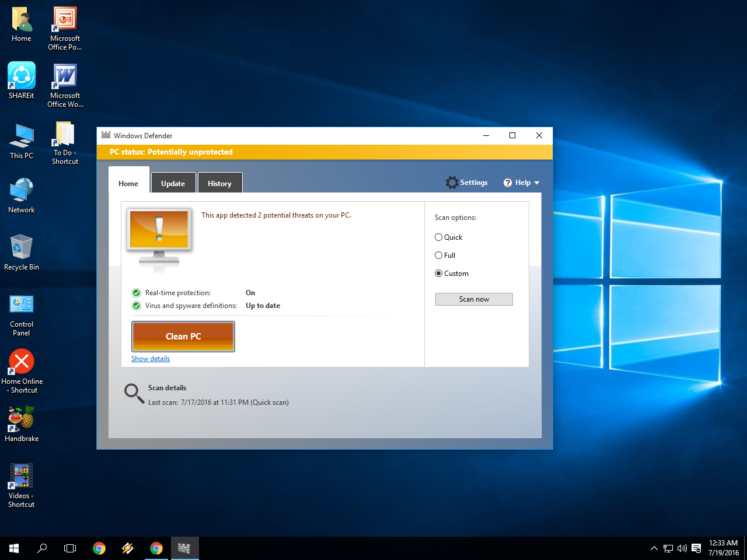The image size is (747, 560).
Task: Show hidden system tray icons
Action: tap(654, 548)
